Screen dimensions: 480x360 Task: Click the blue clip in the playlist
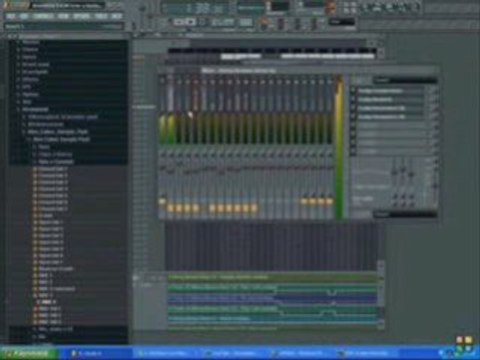tap(273, 299)
